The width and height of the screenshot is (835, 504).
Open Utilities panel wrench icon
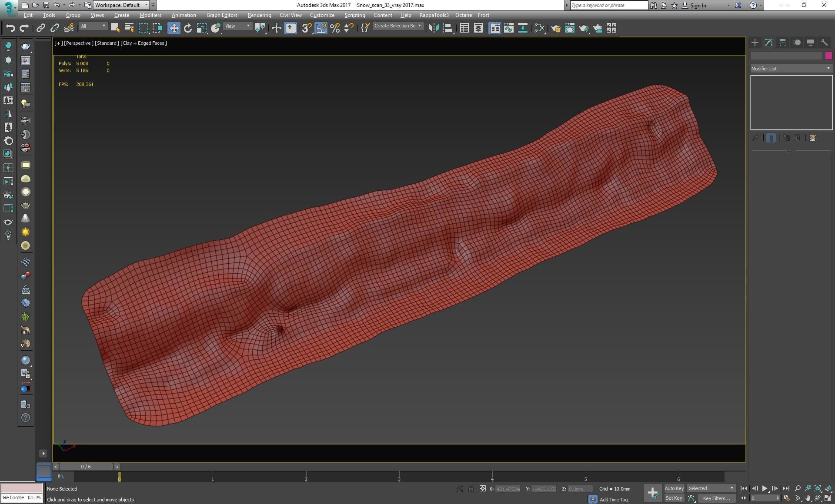point(824,43)
